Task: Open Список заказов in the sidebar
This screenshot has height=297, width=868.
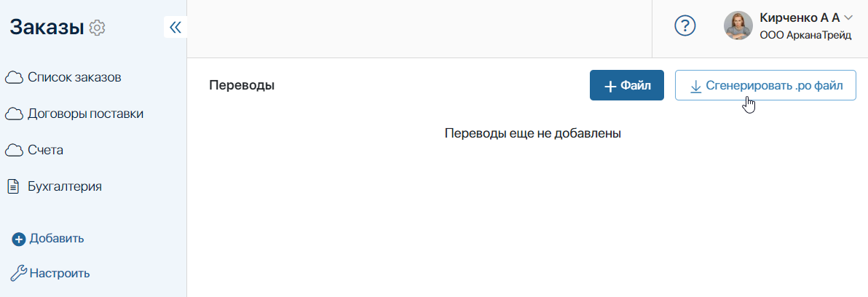Action: click(74, 77)
